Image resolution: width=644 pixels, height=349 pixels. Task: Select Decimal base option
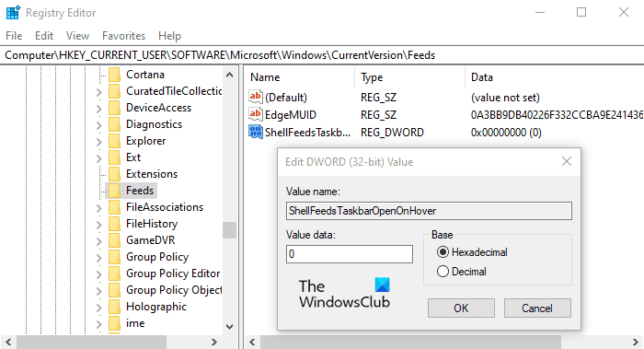462,272
